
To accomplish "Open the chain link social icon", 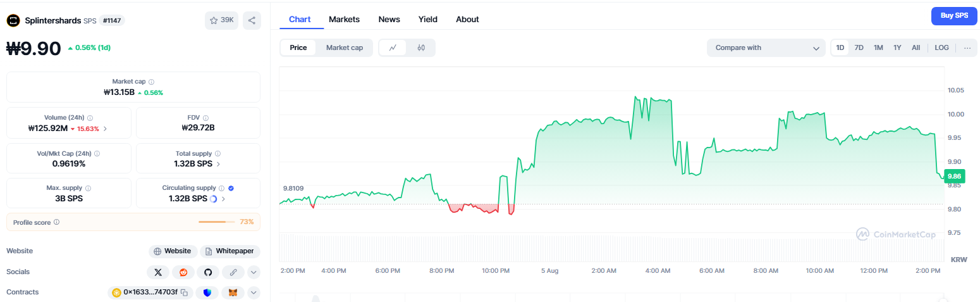I will click(233, 272).
